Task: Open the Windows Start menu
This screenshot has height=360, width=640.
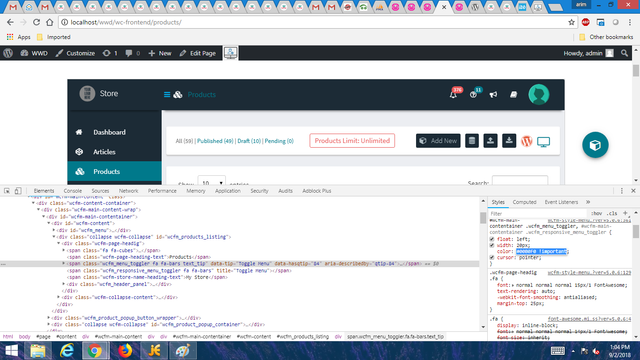Action: tap(11, 351)
